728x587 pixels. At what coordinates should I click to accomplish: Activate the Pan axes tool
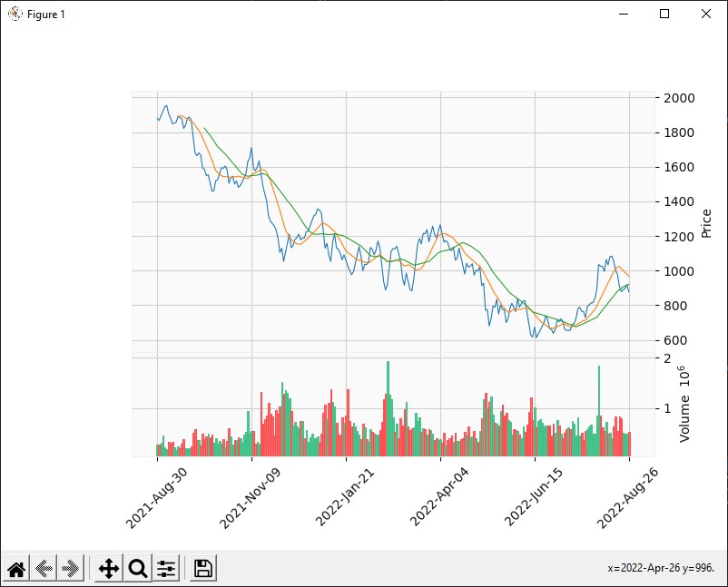pyautogui.click(x=109, y=568)
